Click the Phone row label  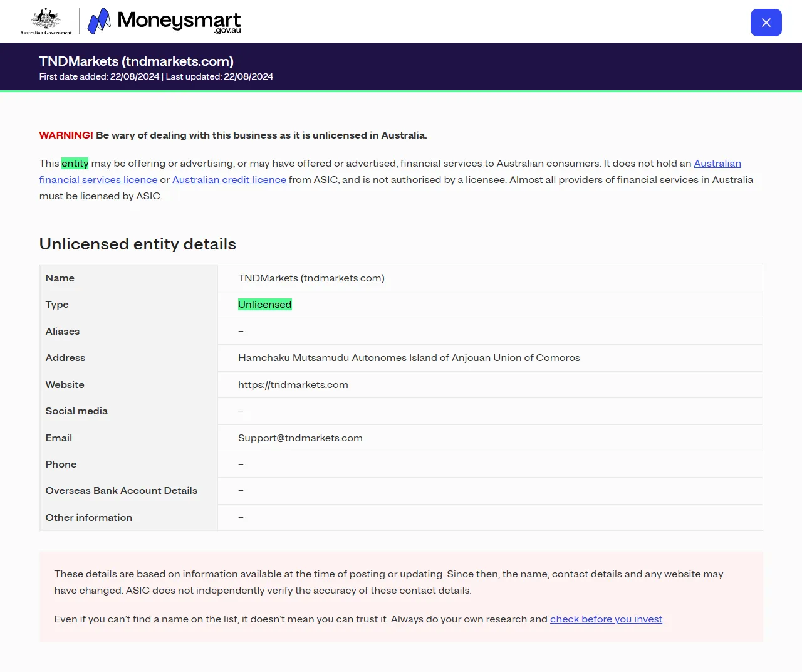tap(61, 465)
